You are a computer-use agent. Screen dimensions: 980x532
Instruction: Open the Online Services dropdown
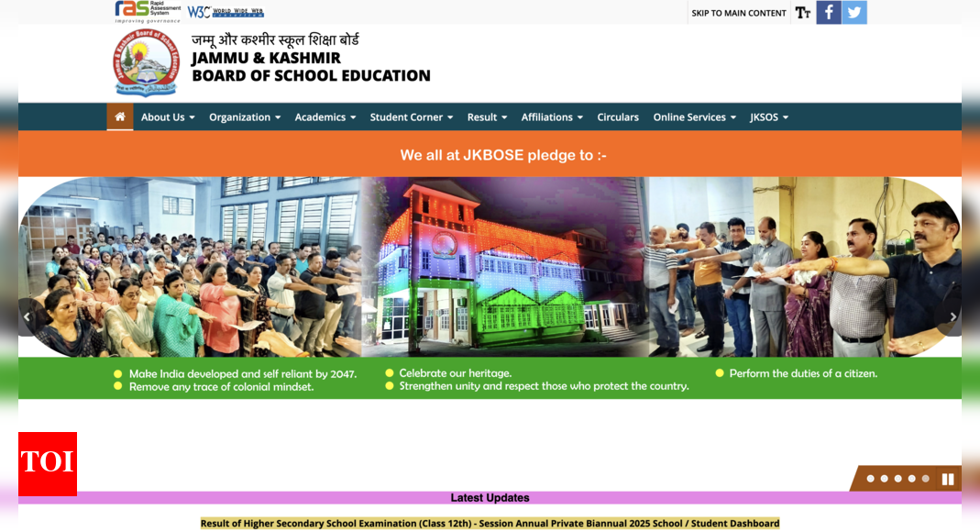point(694,116)
